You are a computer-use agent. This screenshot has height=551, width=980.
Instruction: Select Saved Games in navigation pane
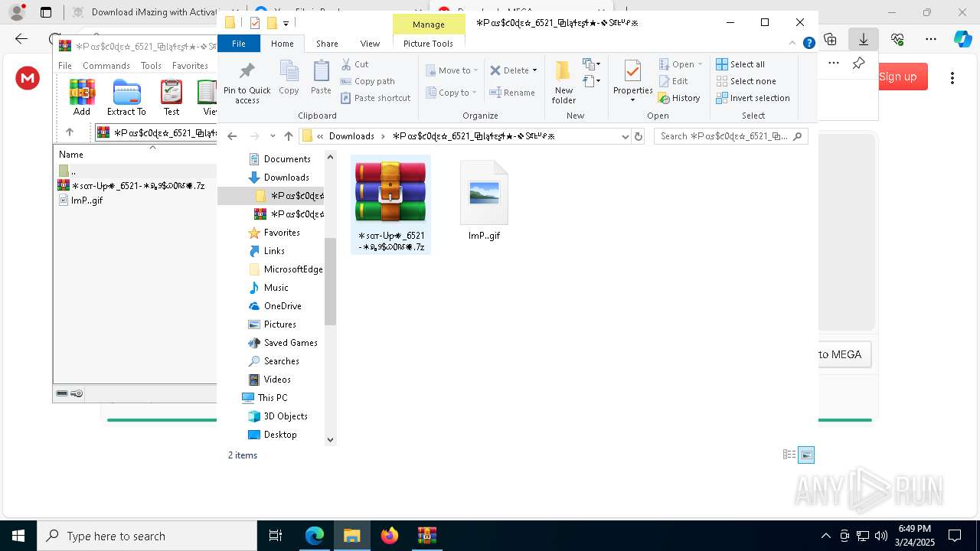[291, 343]
